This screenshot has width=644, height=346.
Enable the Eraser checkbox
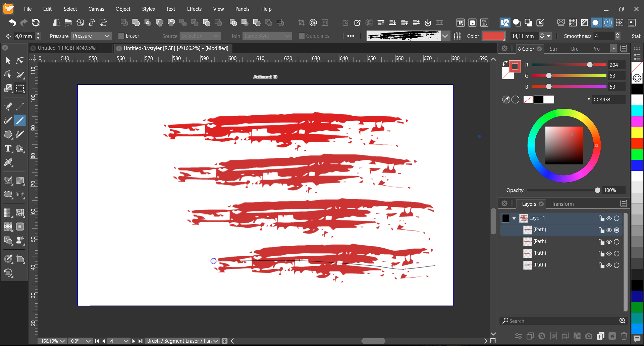[x=121, y=36]
